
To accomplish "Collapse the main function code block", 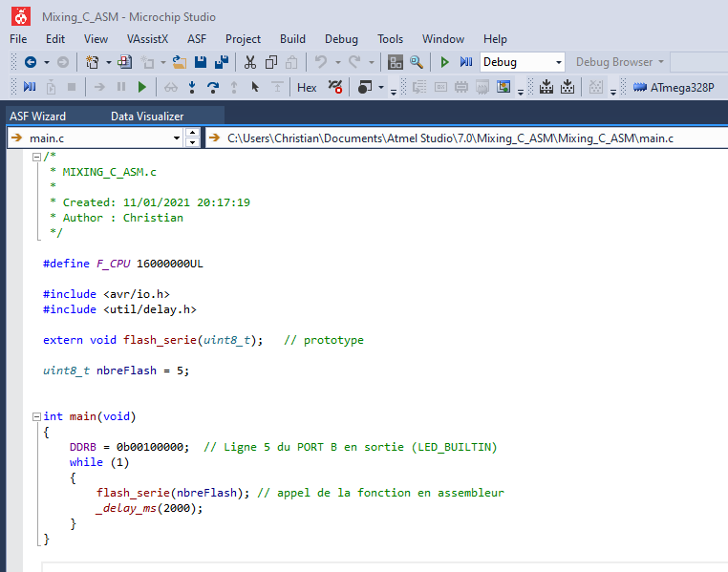I will click(36, 416).
